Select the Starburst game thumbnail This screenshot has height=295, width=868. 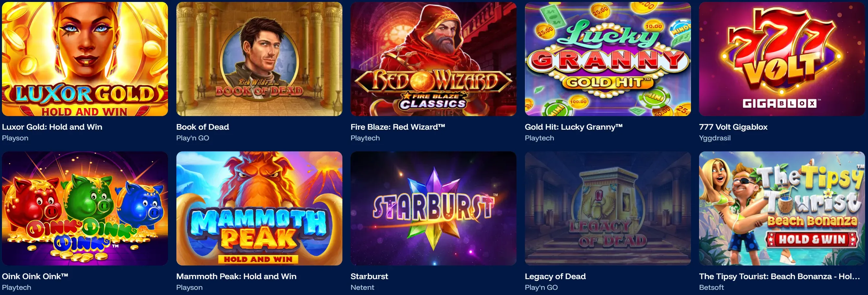tap(433, 208)
